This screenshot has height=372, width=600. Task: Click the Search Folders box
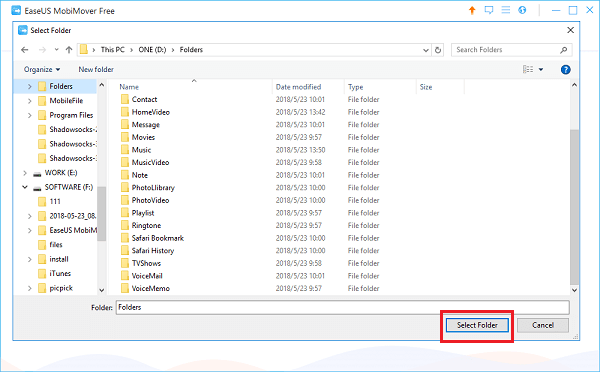point(512,50)
